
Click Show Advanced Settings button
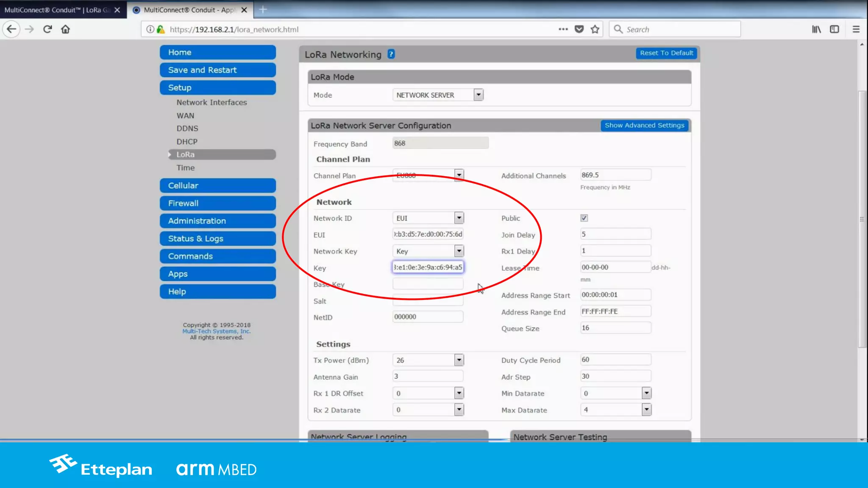click(644, 125)
